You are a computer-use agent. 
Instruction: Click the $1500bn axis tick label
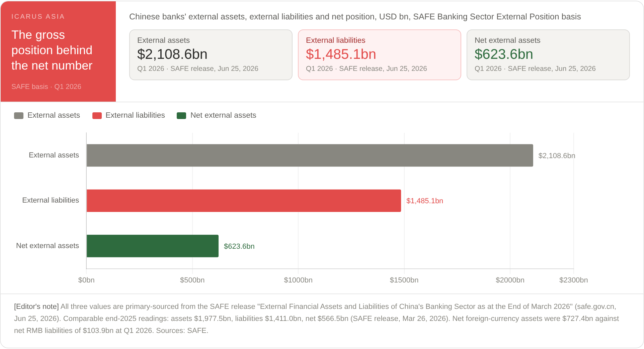pos(404,280)
